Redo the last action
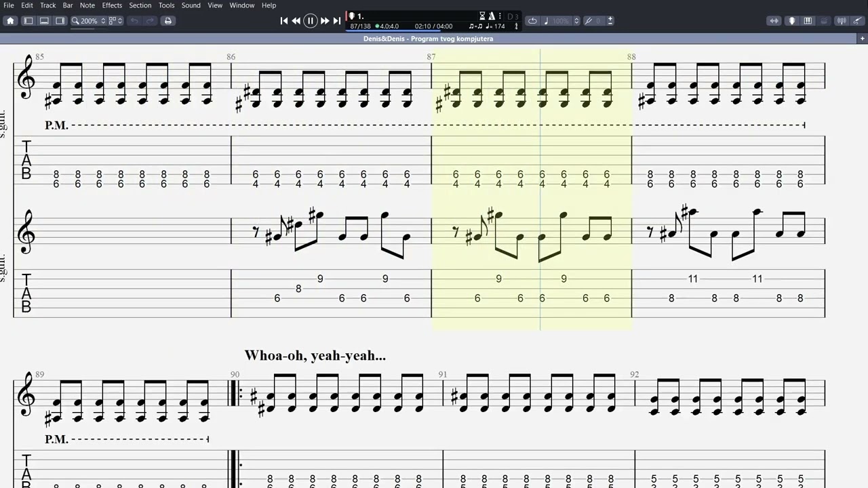This screenshot has width=868, height=488. 150,21
